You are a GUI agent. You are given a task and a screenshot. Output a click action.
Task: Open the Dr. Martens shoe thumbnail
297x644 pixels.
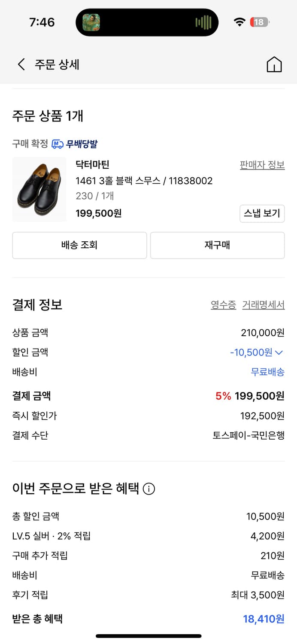pos(39,189)
